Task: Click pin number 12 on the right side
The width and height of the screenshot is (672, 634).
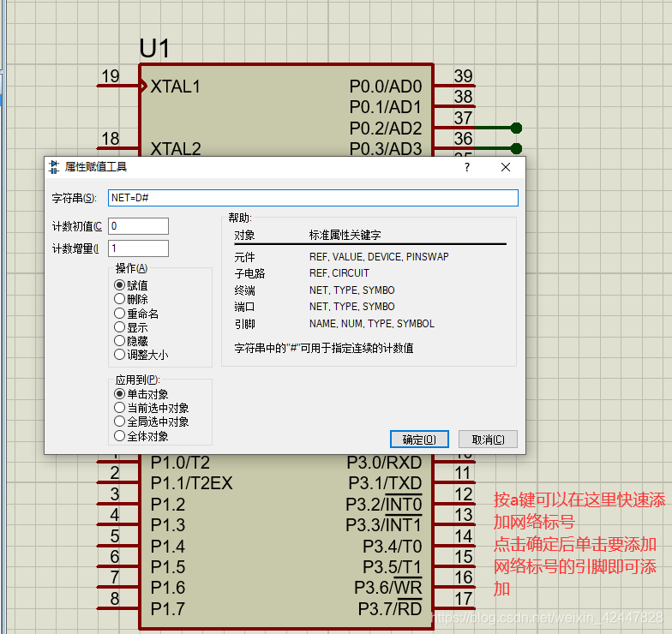Action: pyautogui.click(x=463, y=494)
